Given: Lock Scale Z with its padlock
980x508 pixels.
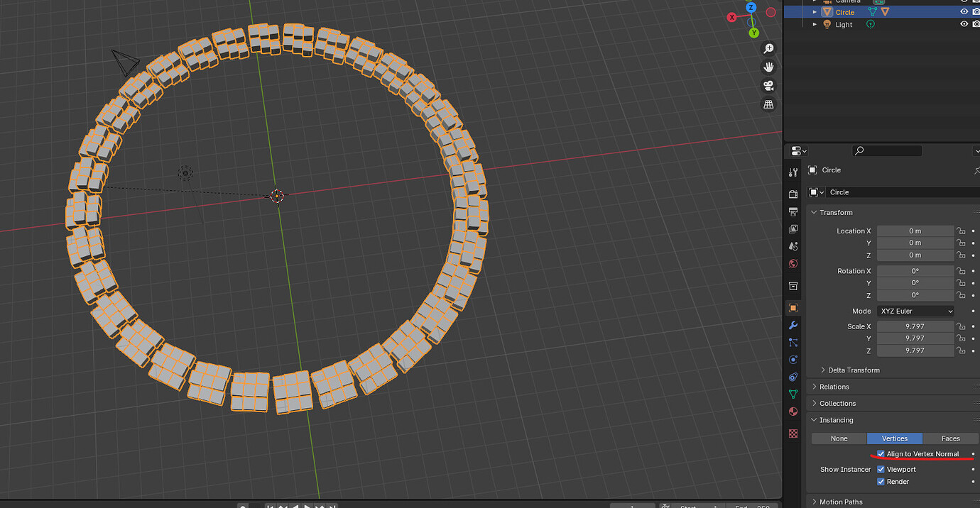Looking at the screenshot, I should (961, 350).
